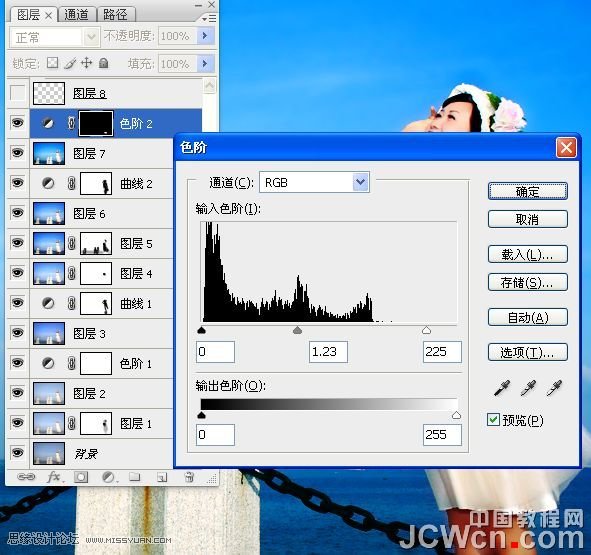Click the 色阶 1 adjustment layer icon
The image size is (591, 555).
tap(48, 363)
